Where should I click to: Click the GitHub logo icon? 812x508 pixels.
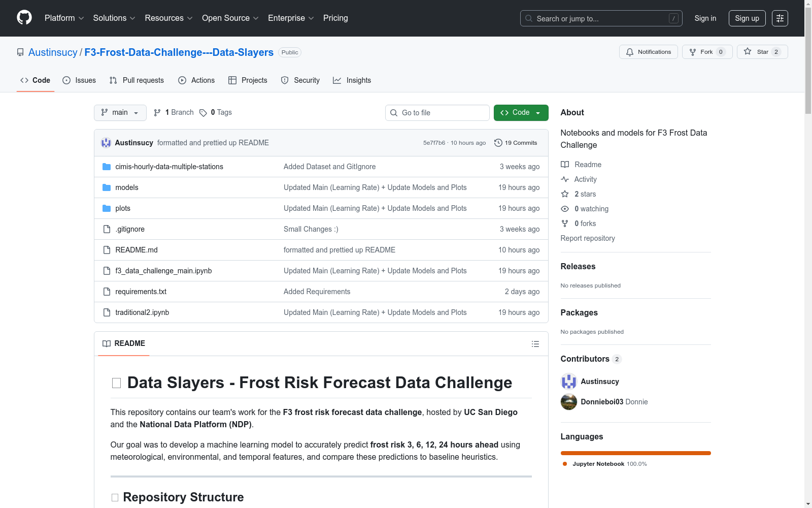24,18
